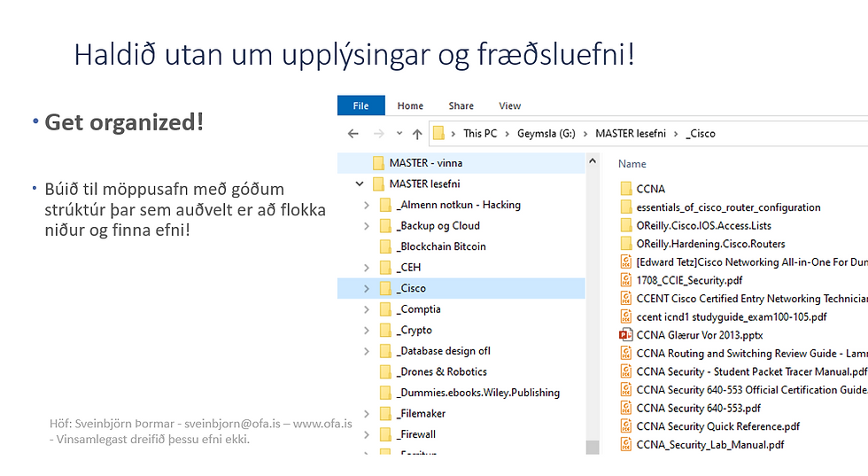Sort files by the Name column header
868x476 pixels.
tap(632, 164)
